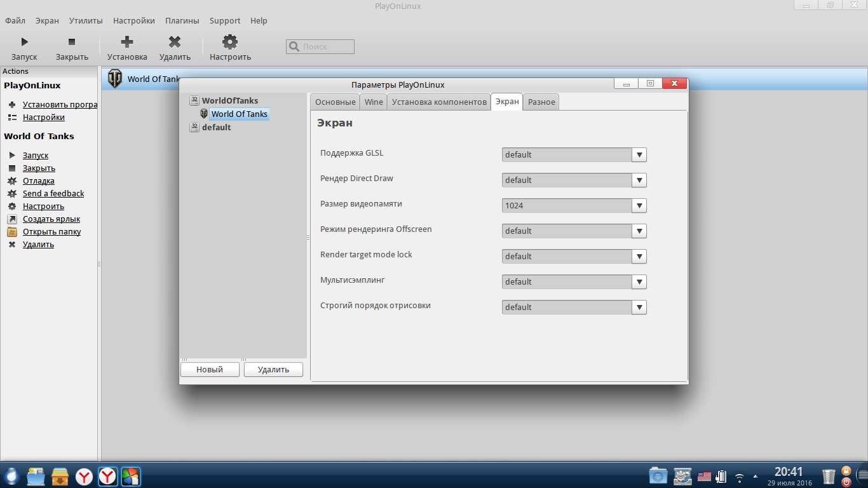Click the Установить программу link

60,105
